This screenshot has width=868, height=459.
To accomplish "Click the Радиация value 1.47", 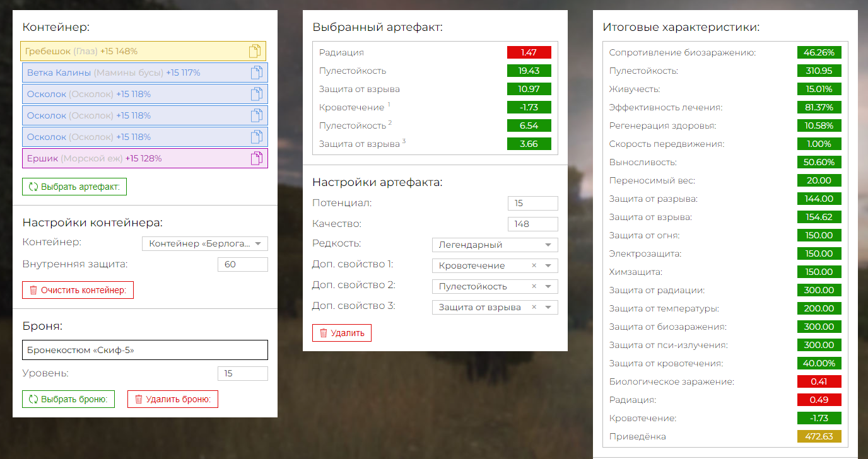I will point(529,52).
